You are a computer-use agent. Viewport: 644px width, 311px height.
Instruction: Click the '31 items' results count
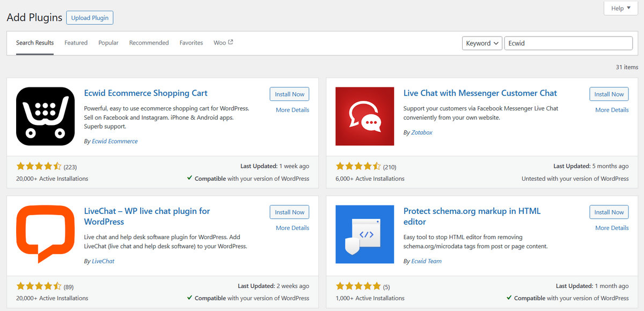[627, 67]
